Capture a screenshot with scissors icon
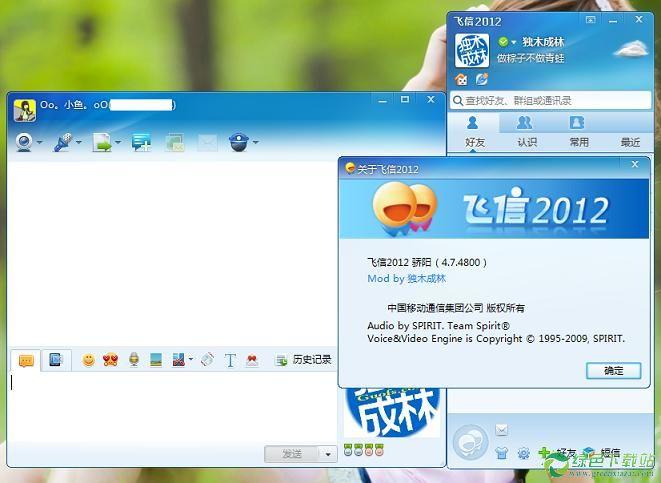The height and width of the screenshot is (483, 661). point(178,360)
